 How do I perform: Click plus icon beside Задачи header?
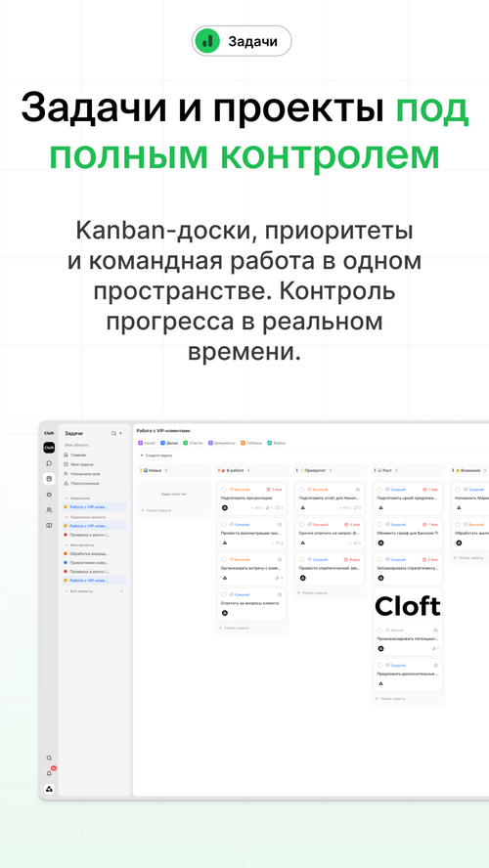click(120, 433)
